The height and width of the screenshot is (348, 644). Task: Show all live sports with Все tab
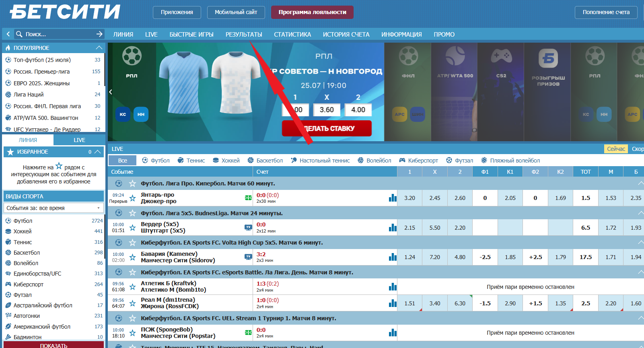123,160
